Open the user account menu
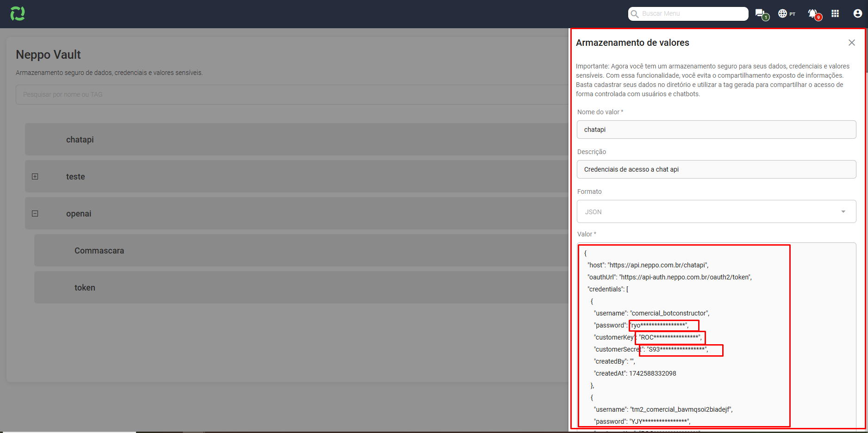868x433 pixels. tap(857, 13)
